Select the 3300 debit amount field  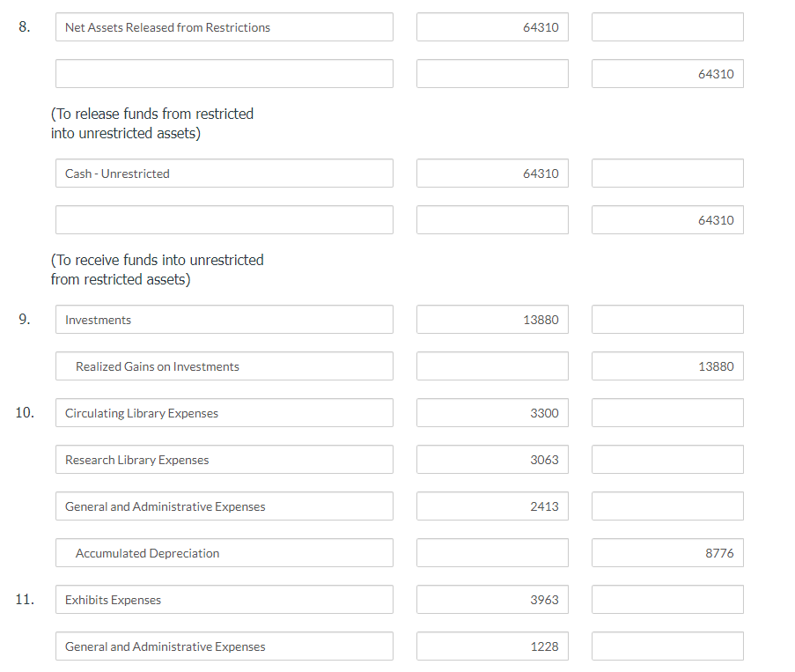pyautogui.click(x=491, y=412)
